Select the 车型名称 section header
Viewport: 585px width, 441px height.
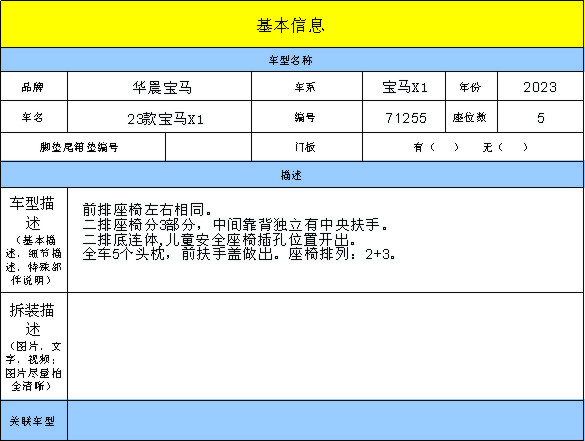pos(292,60)
